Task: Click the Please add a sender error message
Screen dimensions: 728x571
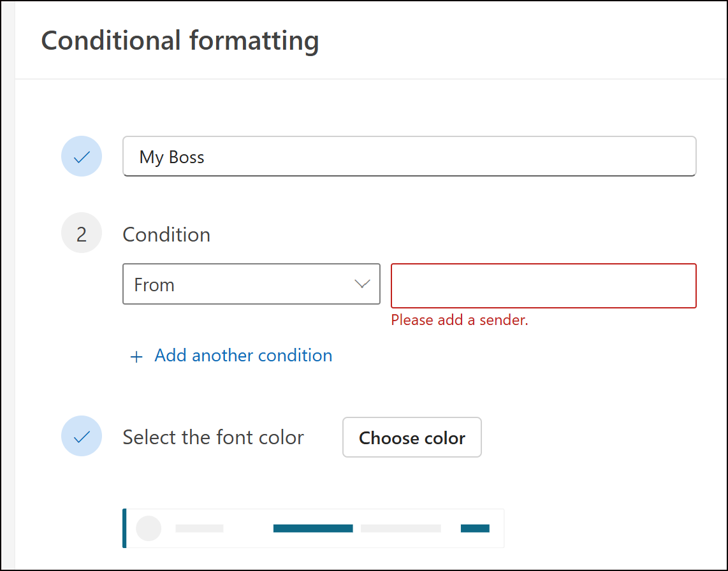Action: 460,320
